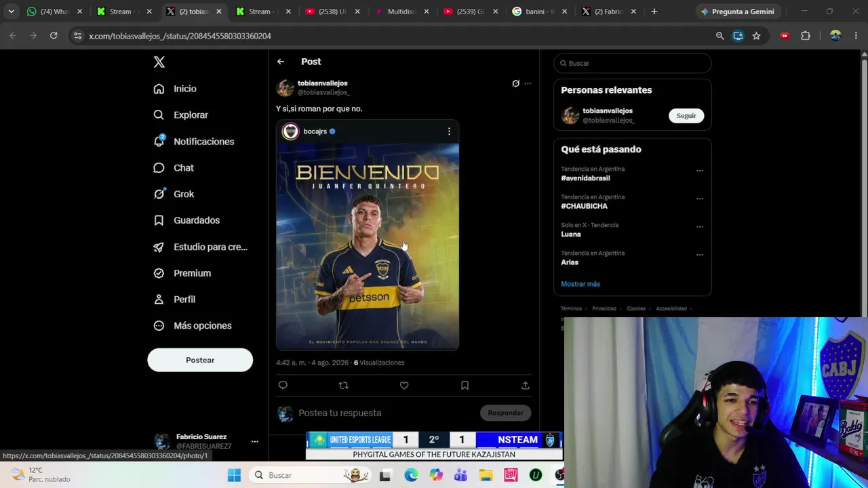Click Mostrar más under trends
This screenshot has height=488, width=868.
(580, 284)
